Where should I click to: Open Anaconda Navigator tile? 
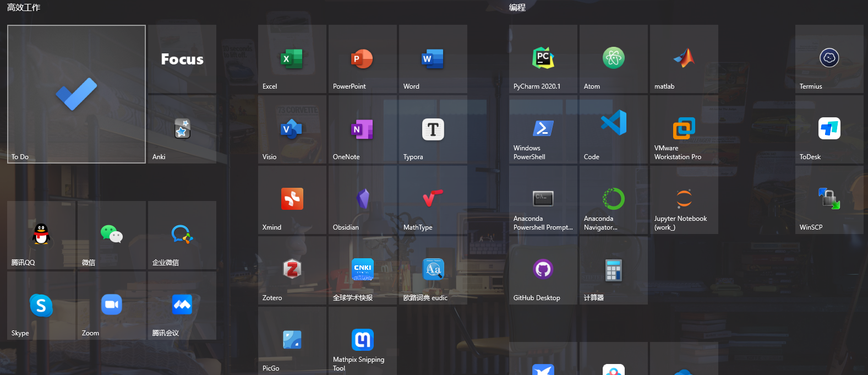tap(614, 200)
